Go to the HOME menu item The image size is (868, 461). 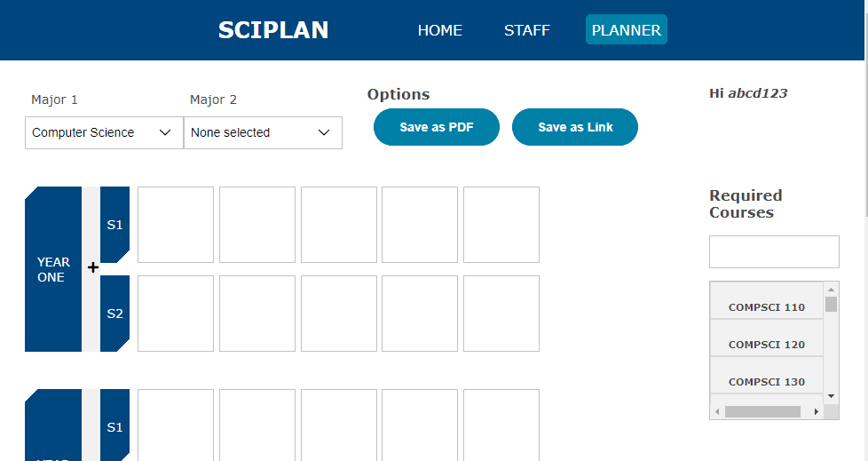[440, 30]
